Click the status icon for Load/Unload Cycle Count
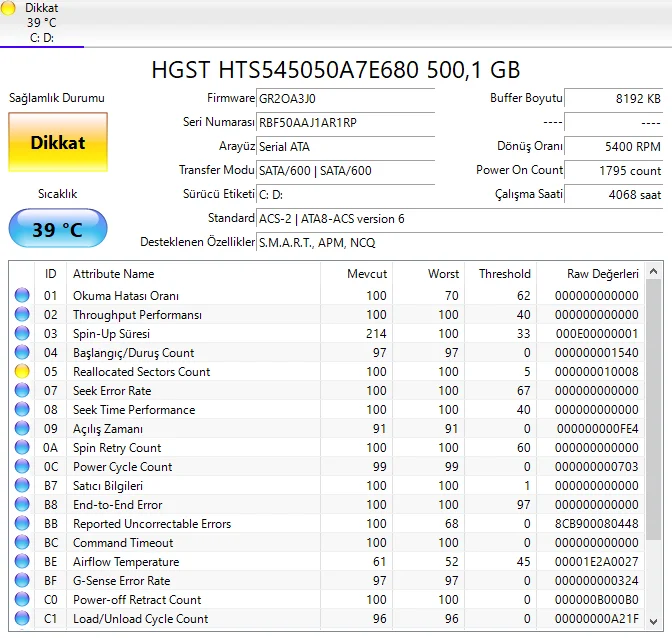672x638 pixels. coord(22,619)
